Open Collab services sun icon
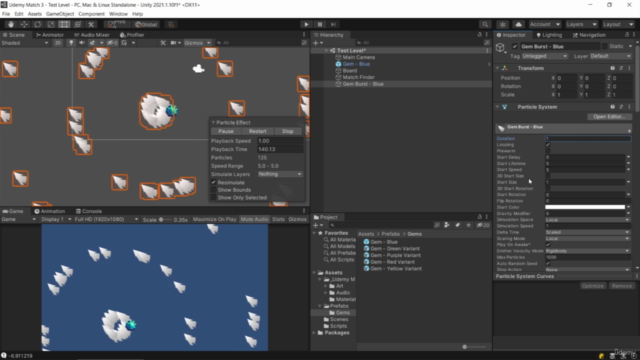This screenshot has height=360, width=640. [x=503, y=24]
